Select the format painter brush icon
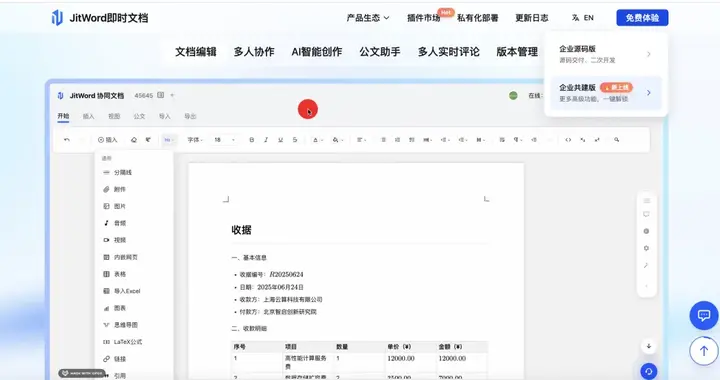The width and height of the screenshot is (720, 380). click(x=148, y=140)
